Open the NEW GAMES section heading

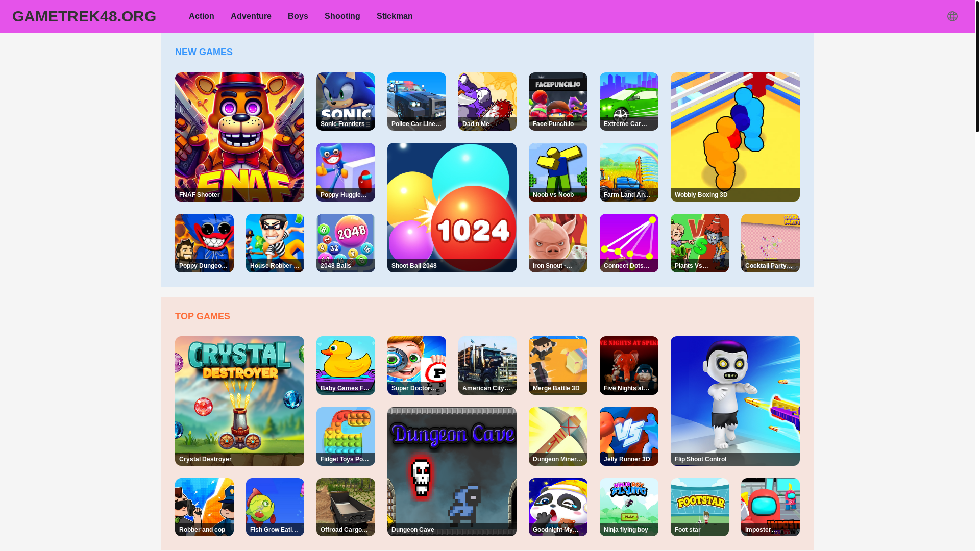coord(204,52)
